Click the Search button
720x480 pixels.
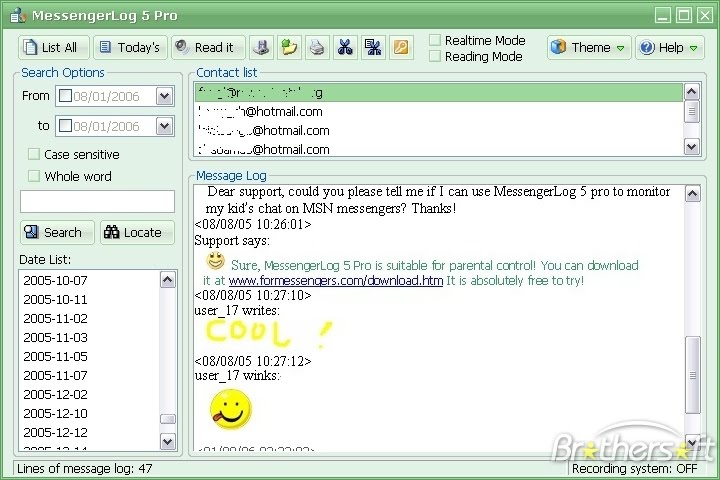point(57,232)
